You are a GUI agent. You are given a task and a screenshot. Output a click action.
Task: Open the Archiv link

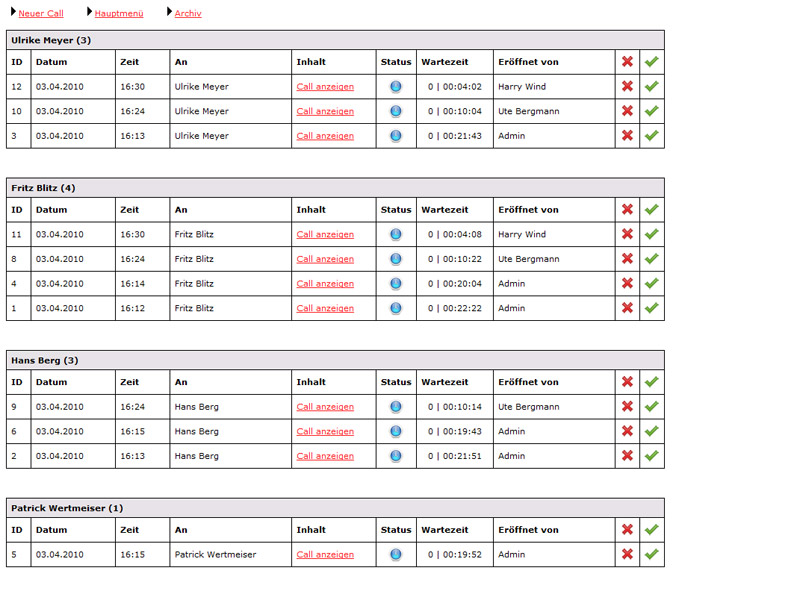tap(188, 13)
